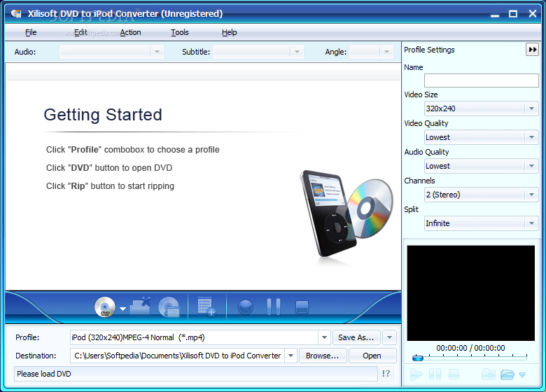The width and height of the screenshot is (546, 392).
Task: Click the Pause ripping icon in main toolbar
Action: coord(273,307)
